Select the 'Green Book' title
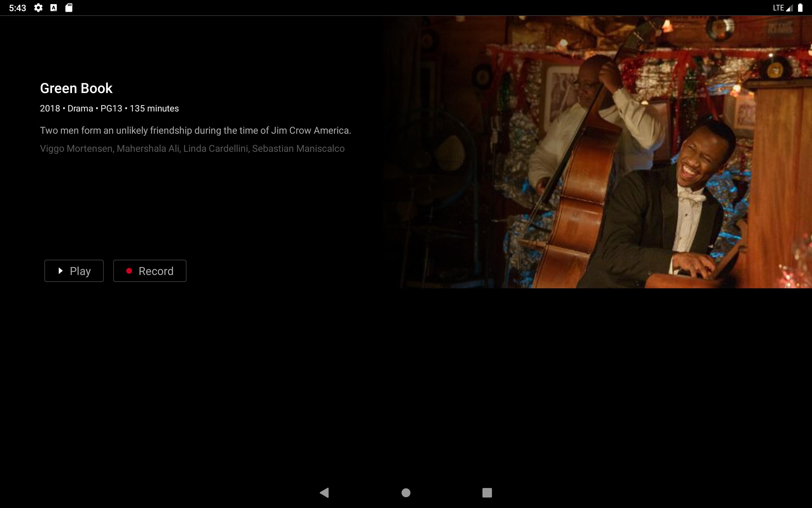The image size is (812, 508). point(76,88)
